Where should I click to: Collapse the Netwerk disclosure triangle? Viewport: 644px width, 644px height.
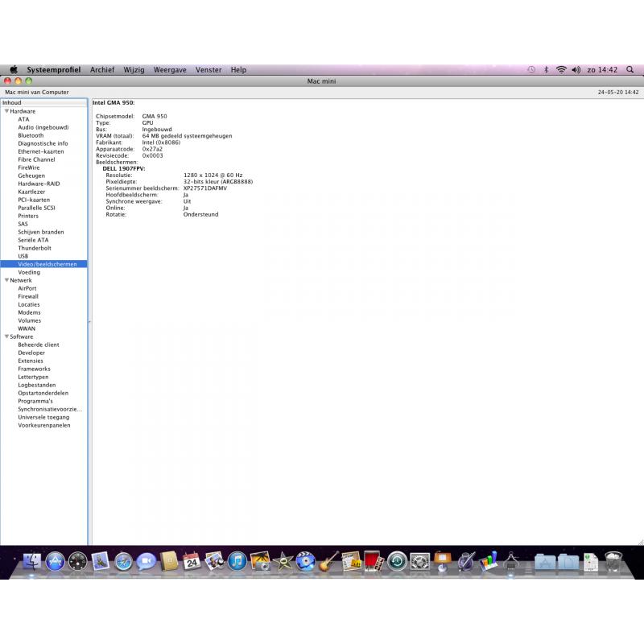click(x=6, y=280)
